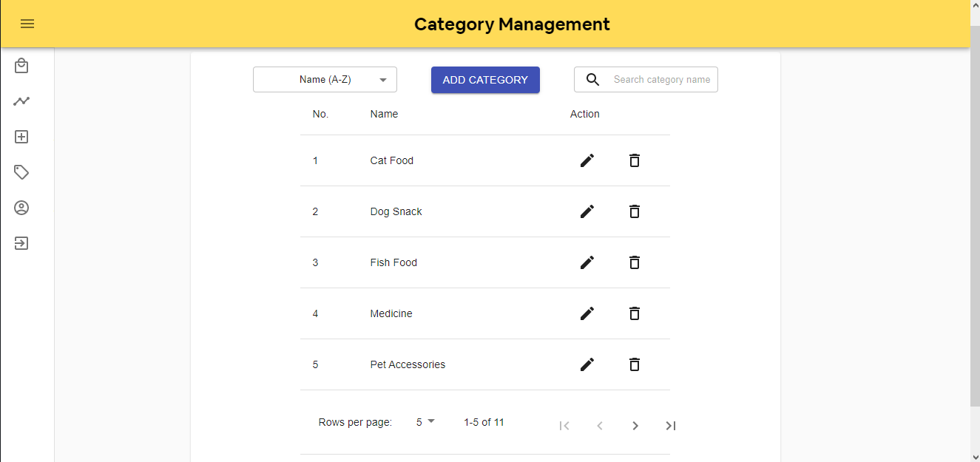The width and height of the screenshot is (980, 462).
Task: Jump to the last page of categories
Action: (670, 426)
